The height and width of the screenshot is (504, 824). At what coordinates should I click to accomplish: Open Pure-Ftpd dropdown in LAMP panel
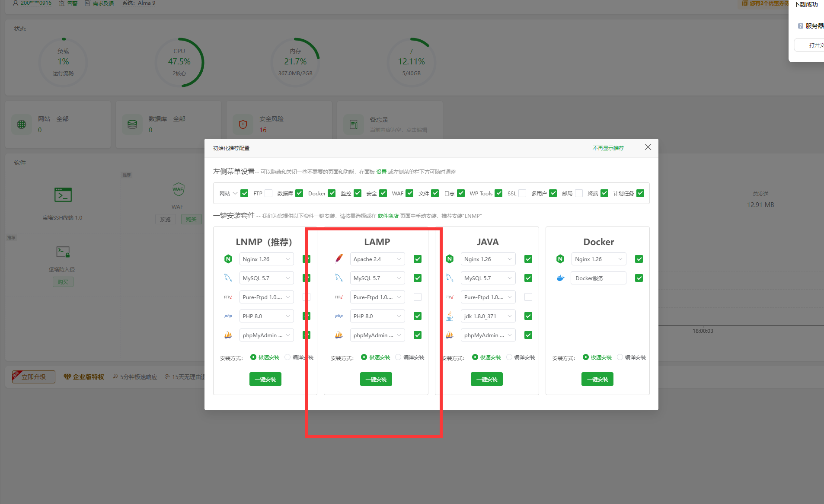coord(377,297)
